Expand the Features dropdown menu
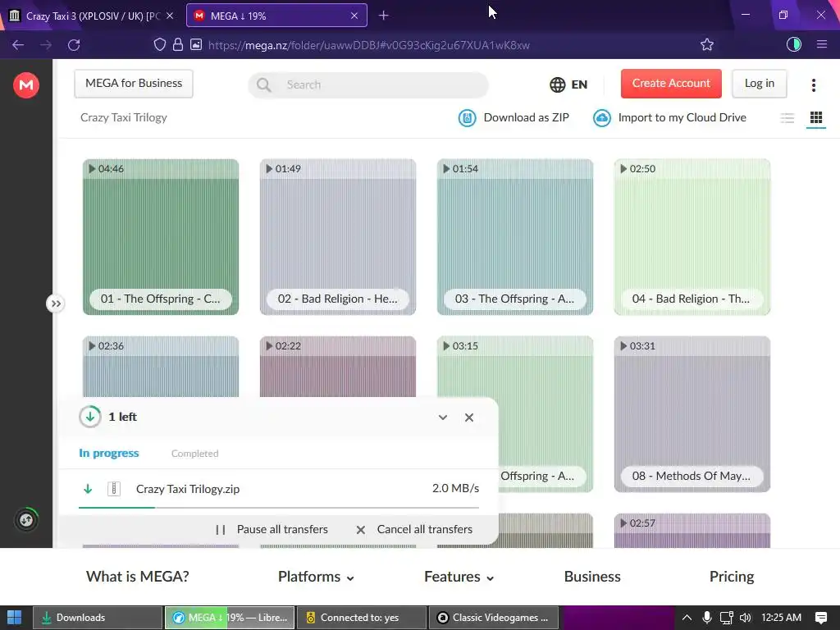 [459, 577]
